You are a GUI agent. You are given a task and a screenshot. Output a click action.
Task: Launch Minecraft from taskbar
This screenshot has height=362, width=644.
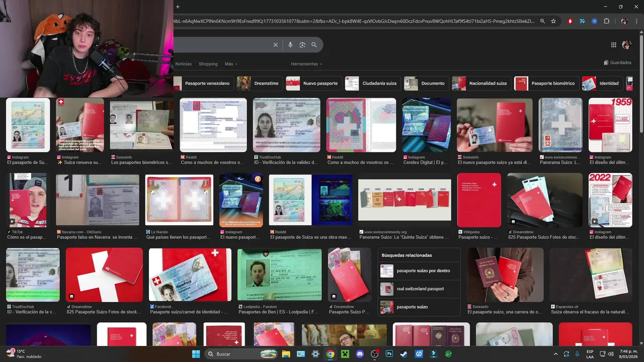click(x=345, y=354)
